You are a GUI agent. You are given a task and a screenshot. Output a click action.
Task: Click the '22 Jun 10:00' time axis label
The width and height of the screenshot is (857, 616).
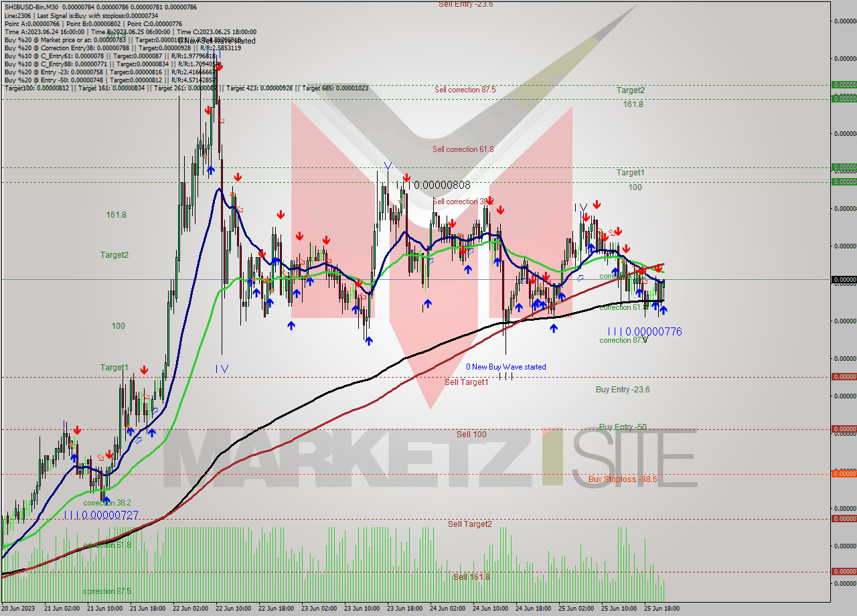pos(234,609)
